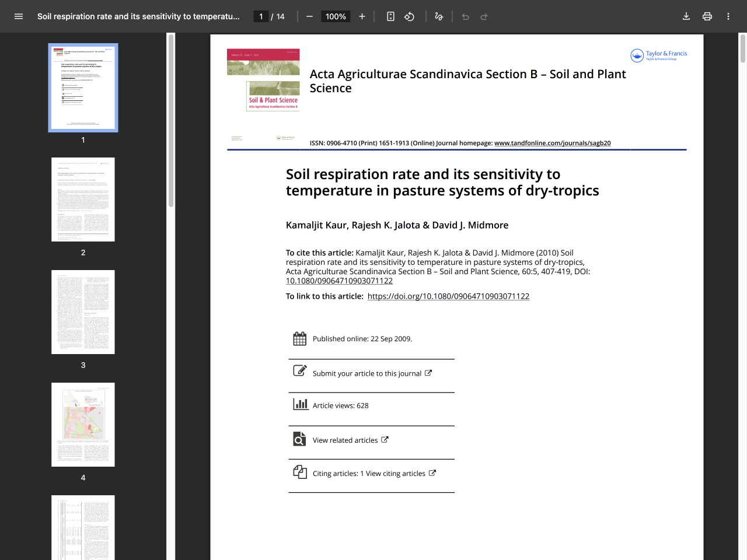Open the print dialog
Screen dimensions: 747x560
pos(707,16)
